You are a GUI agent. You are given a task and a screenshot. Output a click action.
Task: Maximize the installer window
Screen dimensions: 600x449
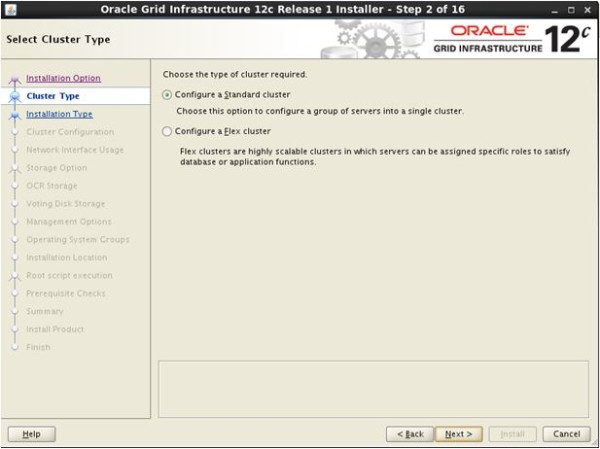pos(571,10)
